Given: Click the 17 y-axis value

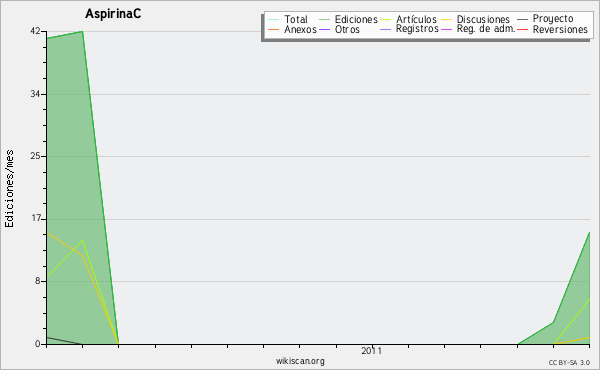Looking at the screenshot, I should (36, 218).
